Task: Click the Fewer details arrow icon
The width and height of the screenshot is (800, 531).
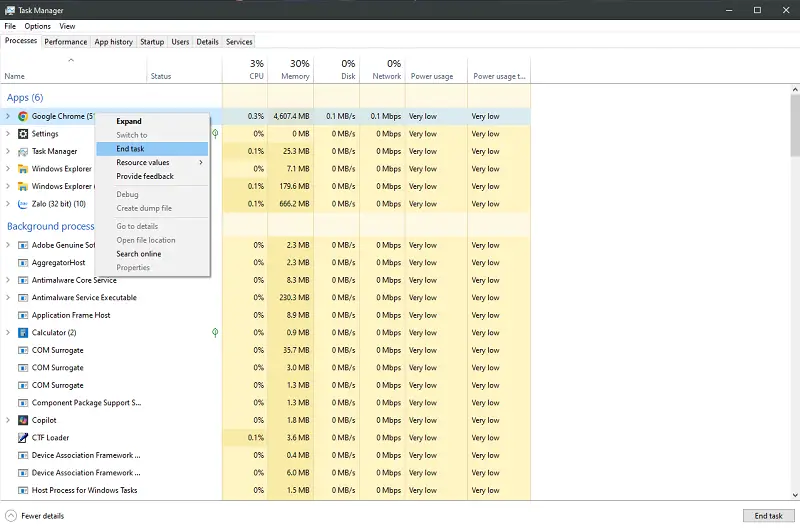Action: pyautogui.click(x=11, y=516)
